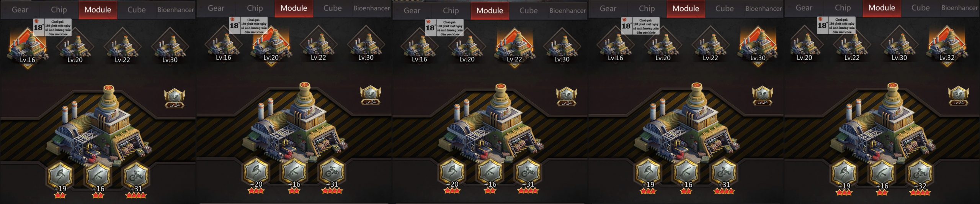Select unlit Lv.30 factory beside the Lv.32 one
The height and width of the screenshot is (204, 980).
click(899, 46)
